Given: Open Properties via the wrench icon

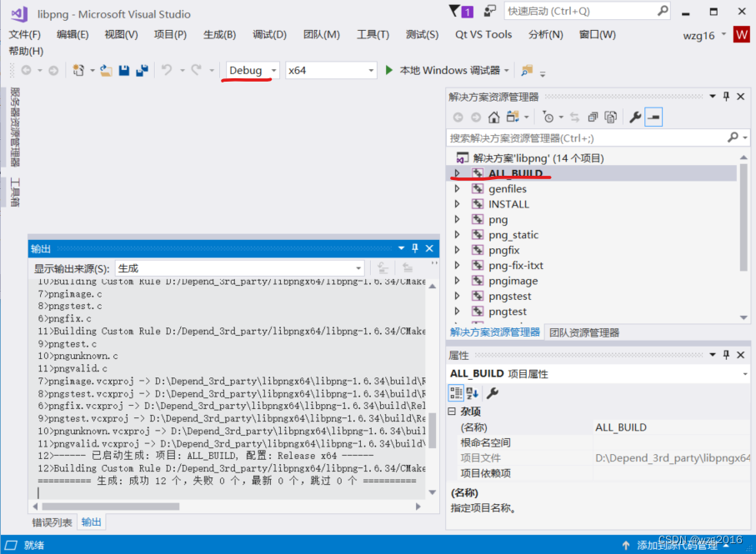Looking at the screenshot, I should click(x=634, y=117).
